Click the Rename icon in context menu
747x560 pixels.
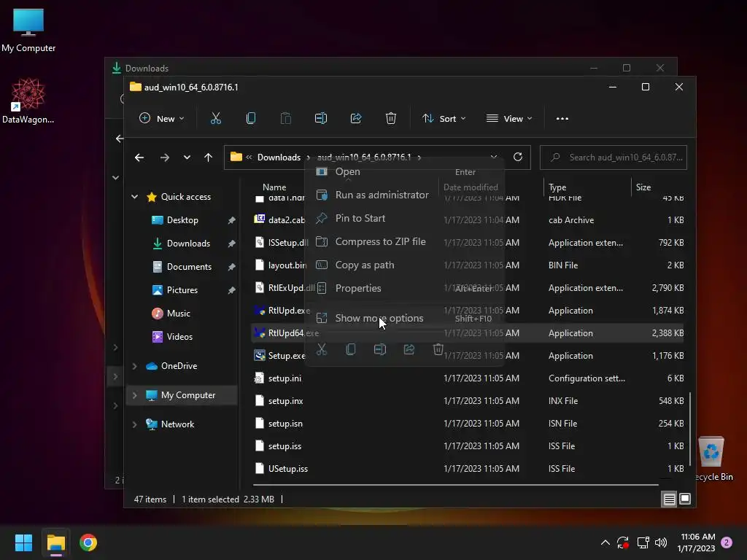(379, 349)
